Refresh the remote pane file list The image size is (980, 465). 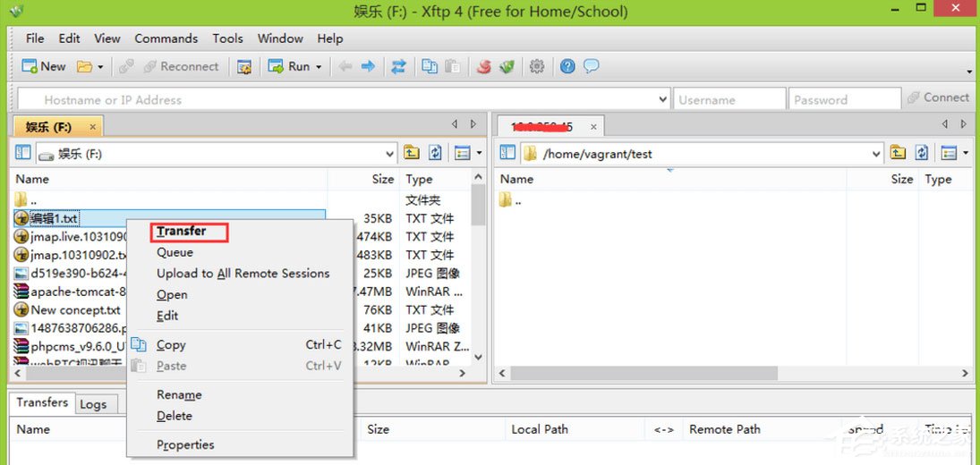coord(922,152)
